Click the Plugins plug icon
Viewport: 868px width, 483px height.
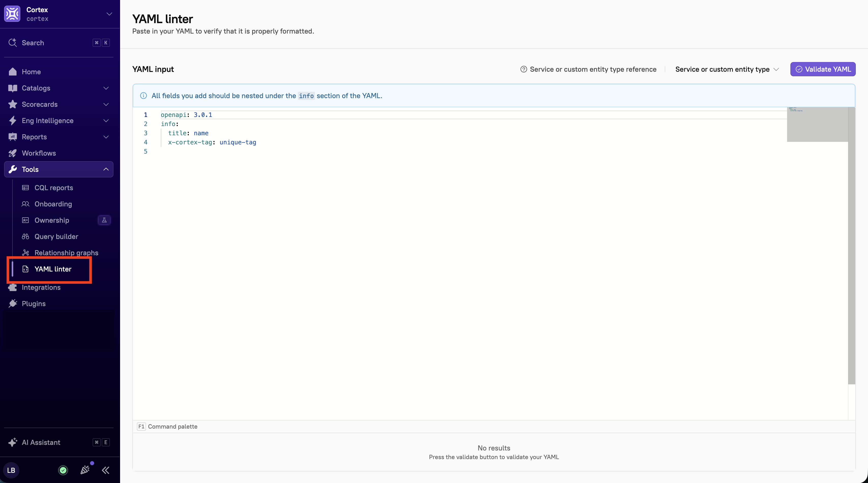coord(13,304)
